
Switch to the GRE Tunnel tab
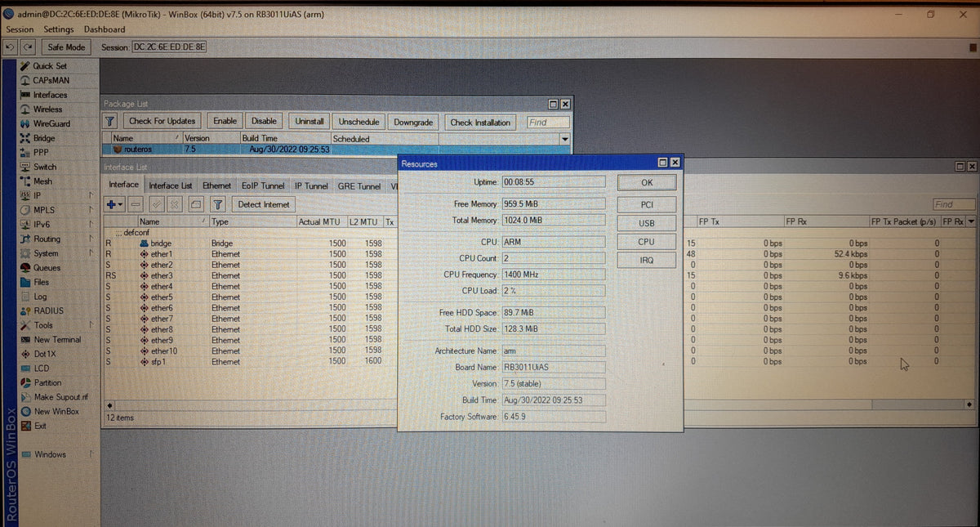[x=359, y=185]
